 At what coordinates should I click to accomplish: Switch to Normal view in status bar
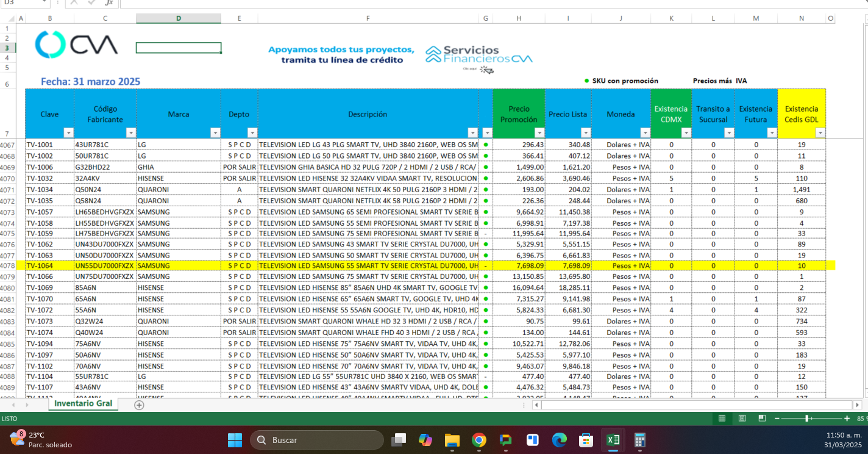pos(722,419)
